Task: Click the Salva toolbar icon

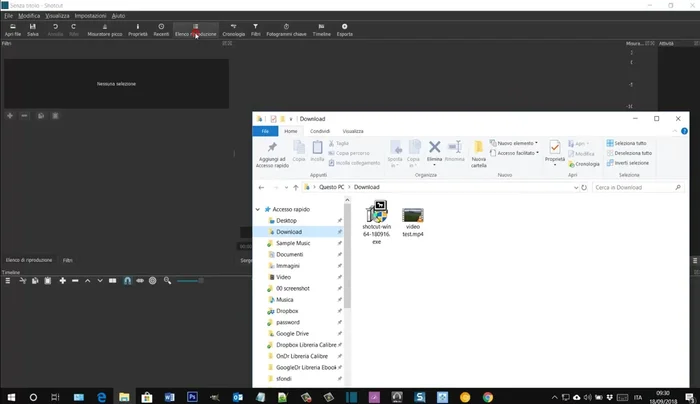Action: [x=33, y=30]
